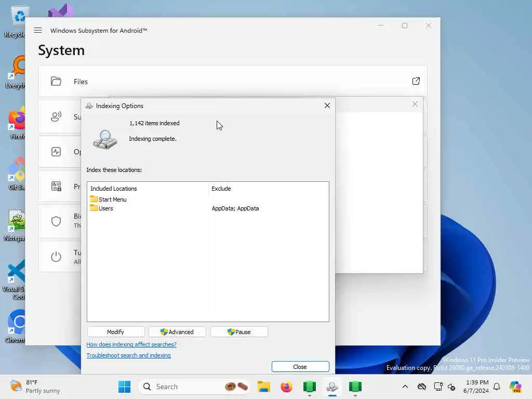532x399 pixels.
Task: Click the power icon for Turn off
Action: click(x=56, y=257)
